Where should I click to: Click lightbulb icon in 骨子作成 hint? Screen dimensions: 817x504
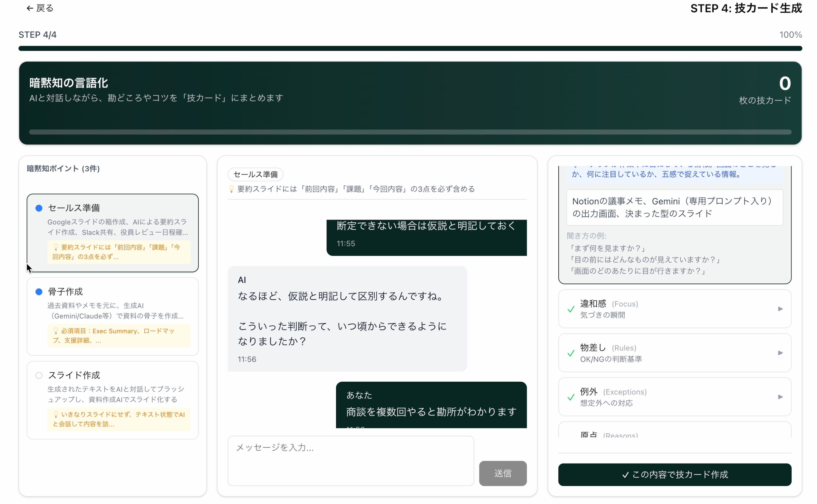(x=56, y=331)
